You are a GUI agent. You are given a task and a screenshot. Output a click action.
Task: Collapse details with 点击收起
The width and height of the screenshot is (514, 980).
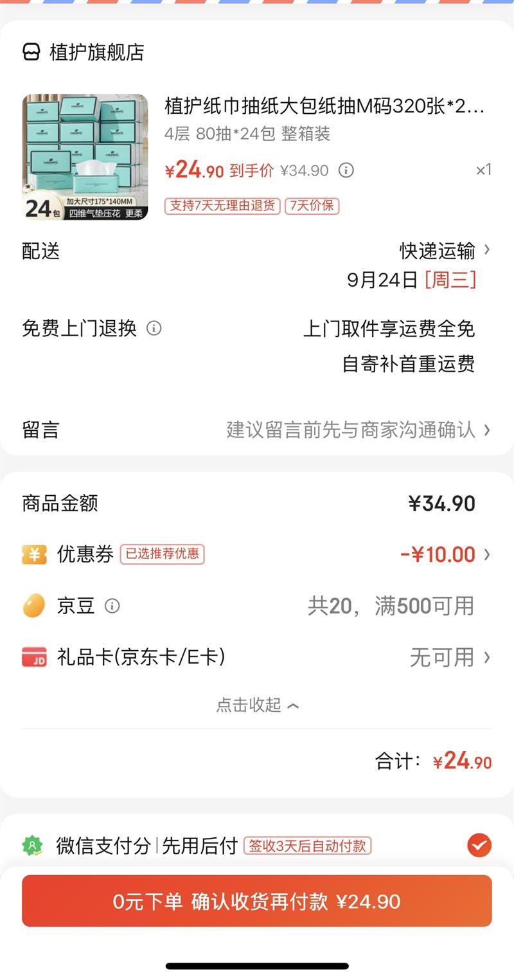[257, 705]
